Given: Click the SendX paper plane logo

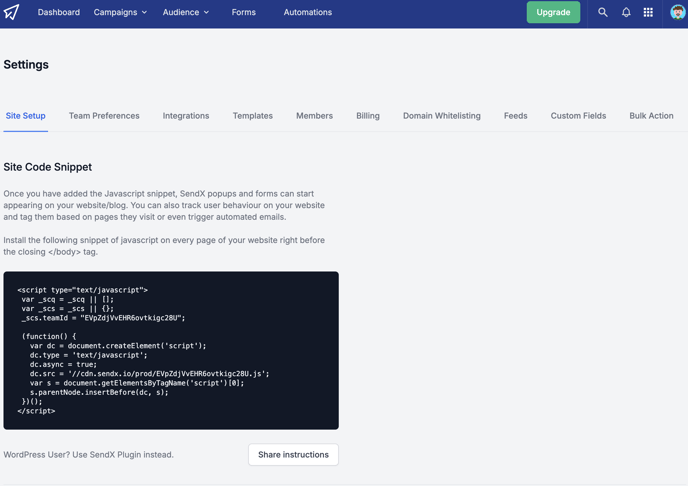Looking at the screenshot, I should 11,12.
